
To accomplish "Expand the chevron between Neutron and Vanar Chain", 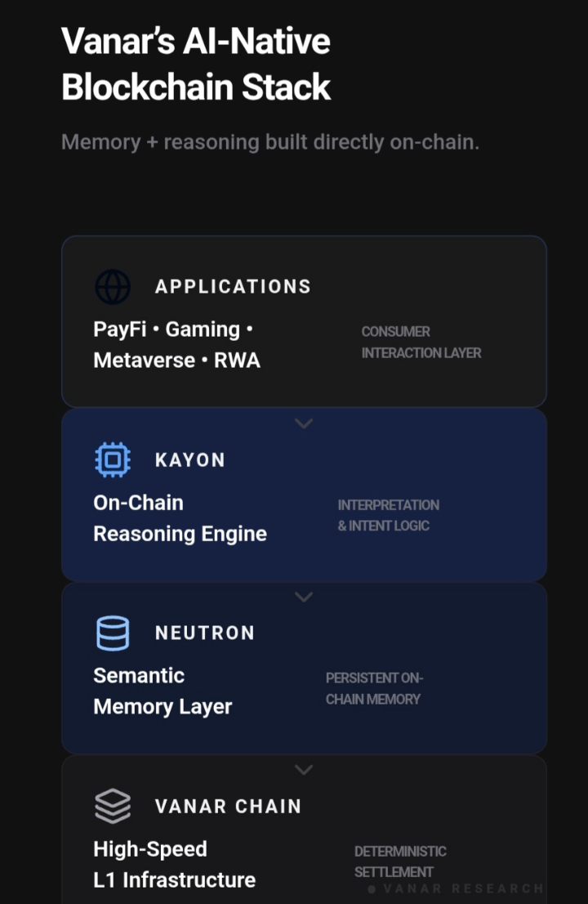I will (x=304, y=770).
